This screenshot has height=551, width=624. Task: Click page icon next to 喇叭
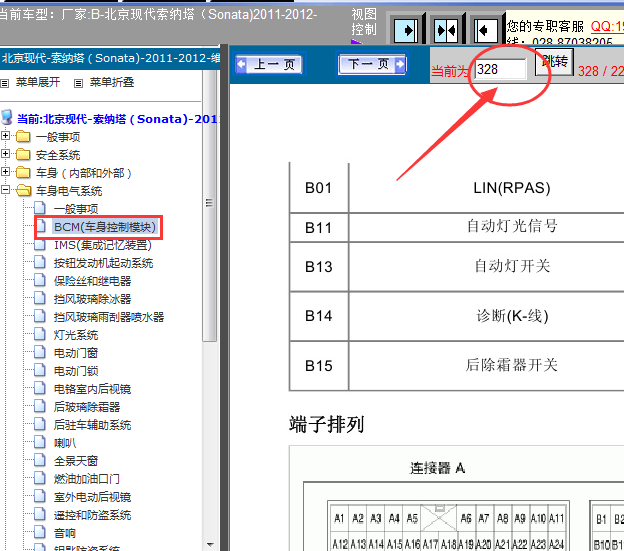pos(40,441)
